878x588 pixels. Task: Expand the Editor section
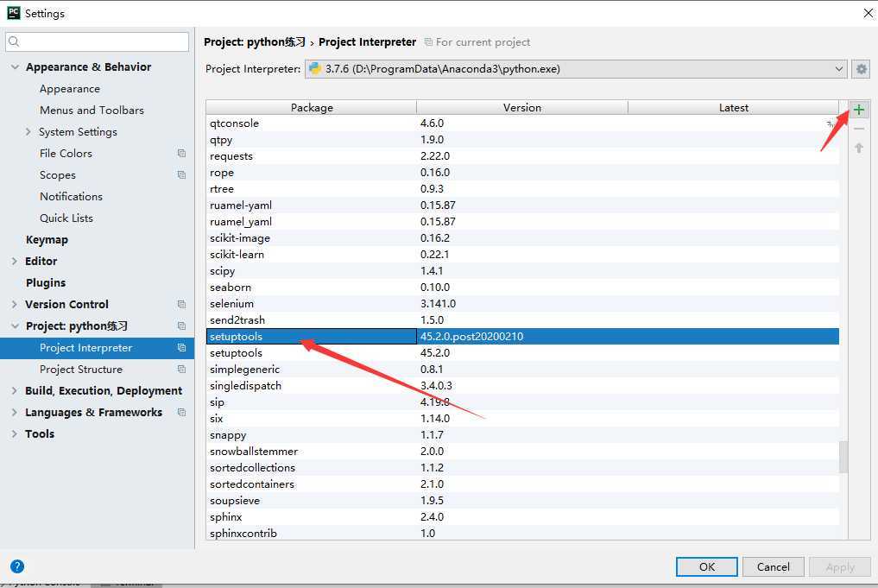[x=15, y=261]
